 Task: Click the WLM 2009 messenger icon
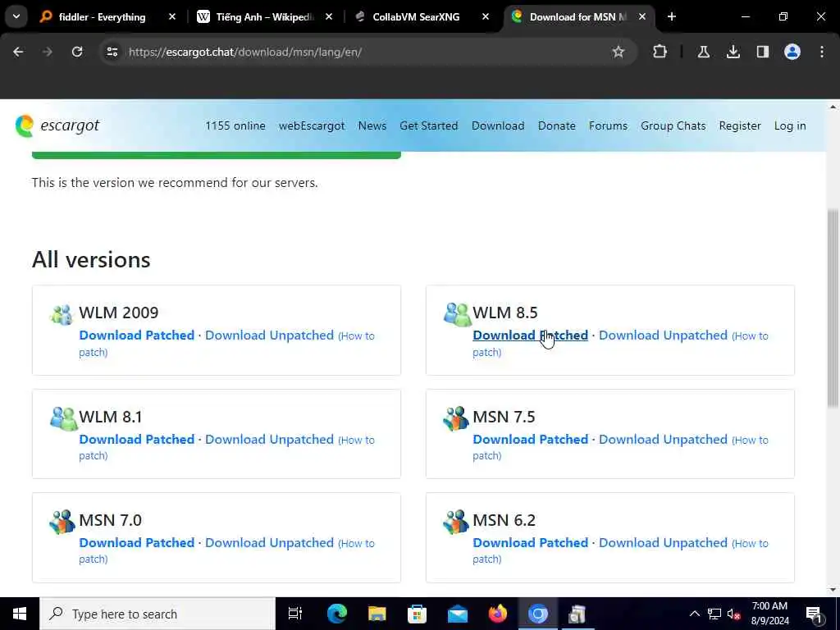click(61, 314)
